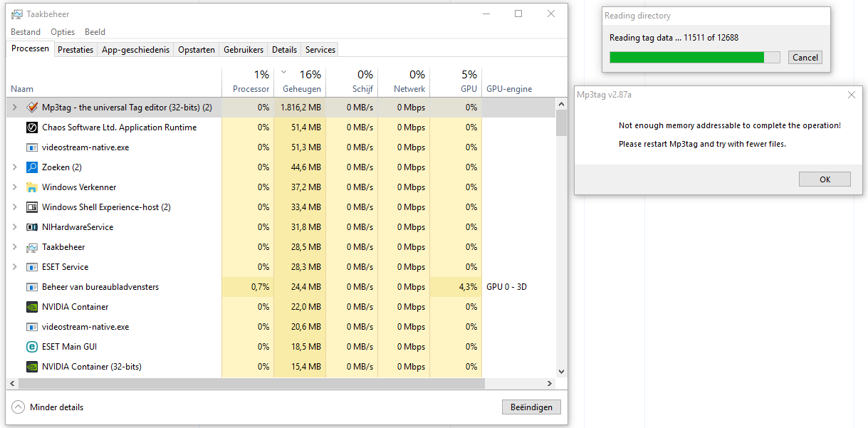
Task: Click the Windows Verkenner folder icon
Action: [x=32, y=187]
